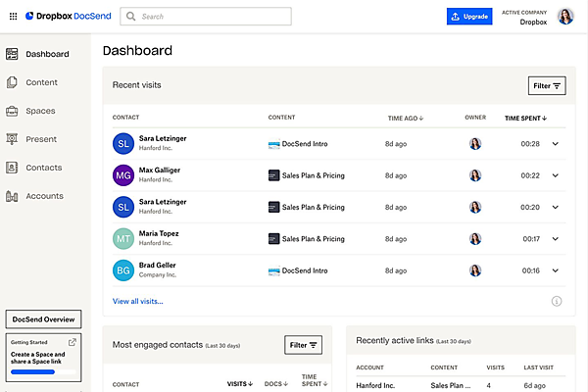Go to Content in sidebar
The width and height of the screenshot is (588, 392).
point(41,82)
